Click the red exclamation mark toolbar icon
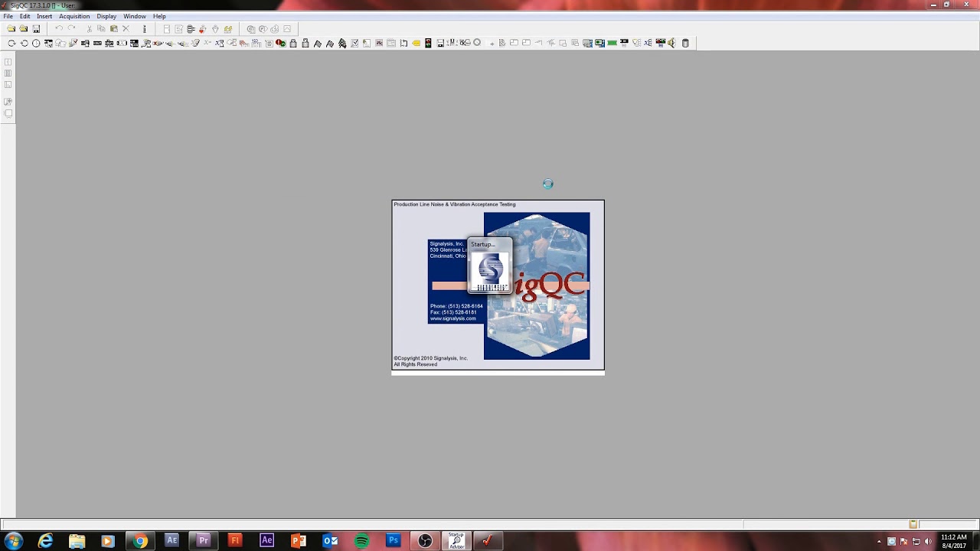The height and width of the screenshot is (551, 980). click(x=281, y=43)
